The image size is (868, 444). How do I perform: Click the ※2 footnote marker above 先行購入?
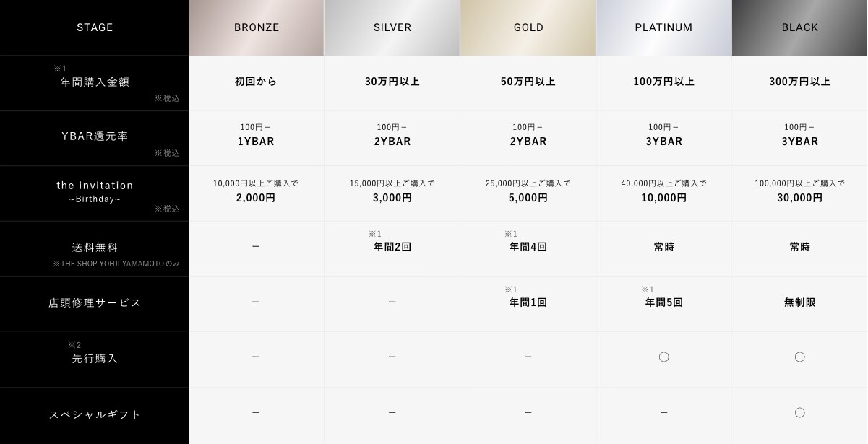[75, 345]
